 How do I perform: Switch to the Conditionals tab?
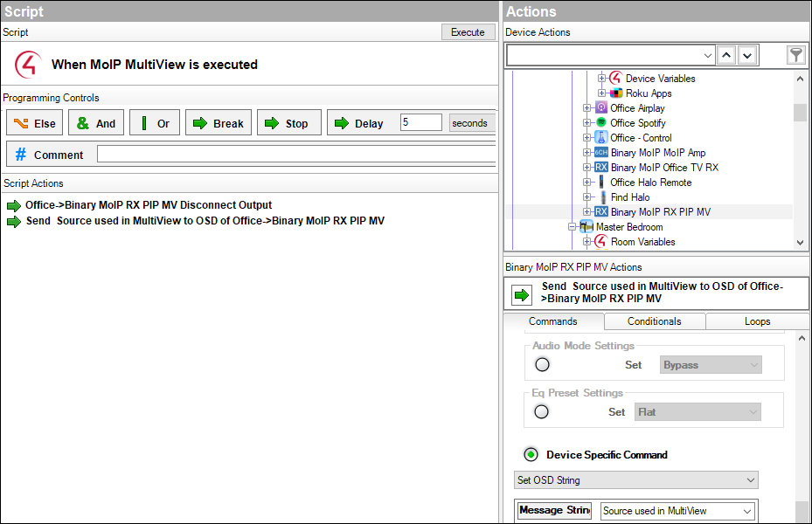point(654,321)
